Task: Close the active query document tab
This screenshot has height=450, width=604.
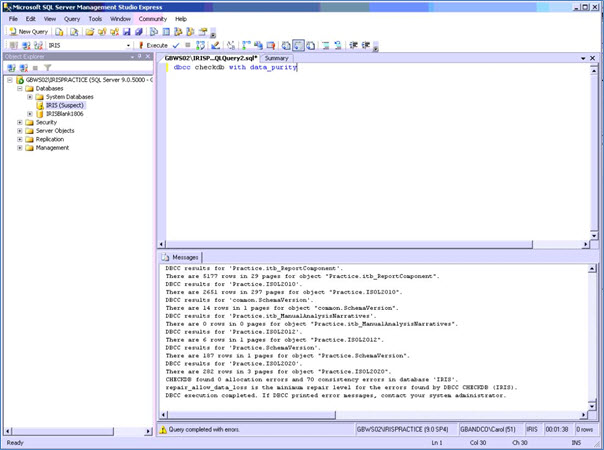Action: tap(592, 58)
